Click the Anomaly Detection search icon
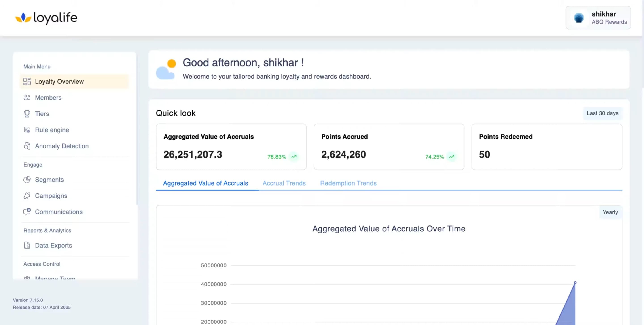 27,146
